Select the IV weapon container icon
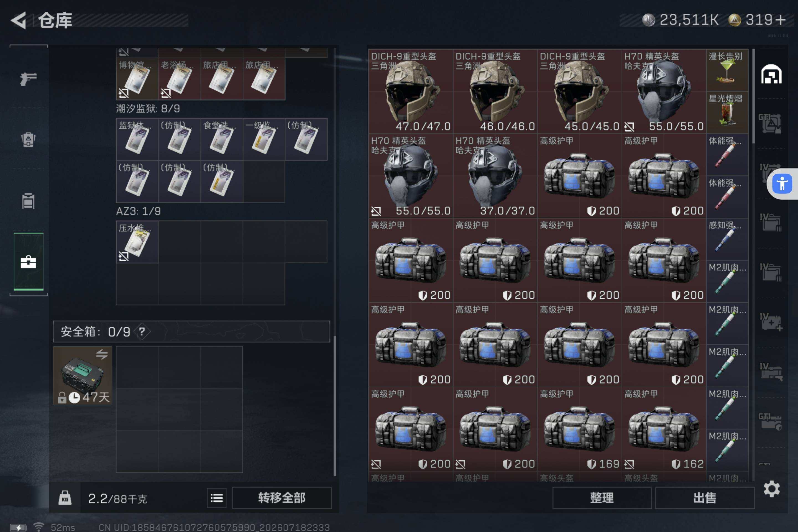Viewport: 798px width, 532px height. pyautogui.click(x=771, y=372)
